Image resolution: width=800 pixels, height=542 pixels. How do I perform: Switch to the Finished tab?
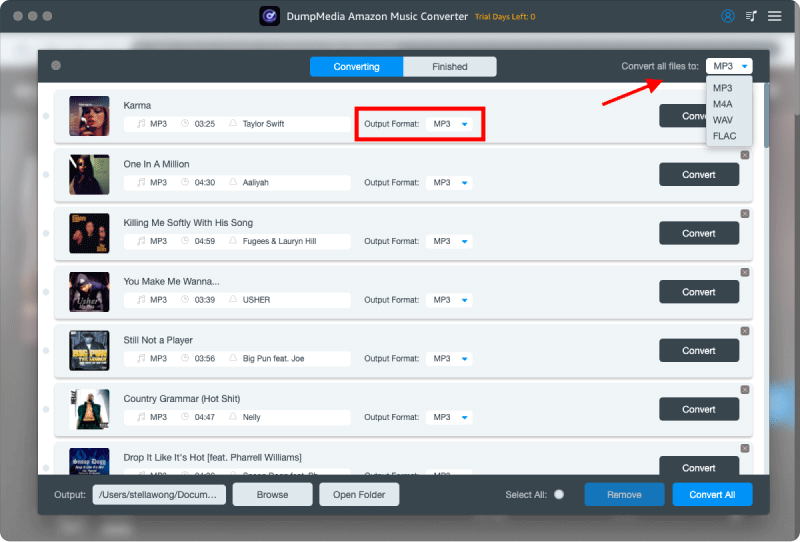449,67
